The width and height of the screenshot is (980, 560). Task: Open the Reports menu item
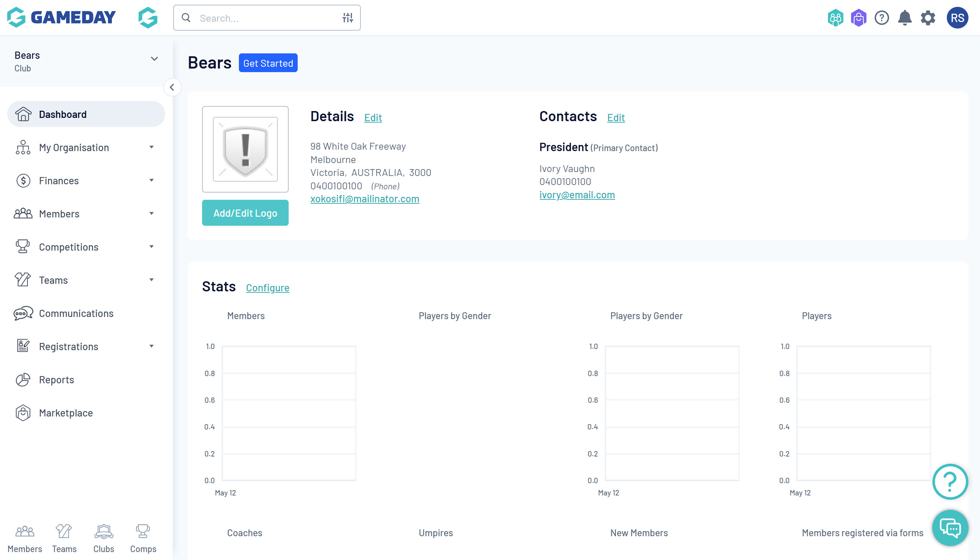[x=56, y=380]
